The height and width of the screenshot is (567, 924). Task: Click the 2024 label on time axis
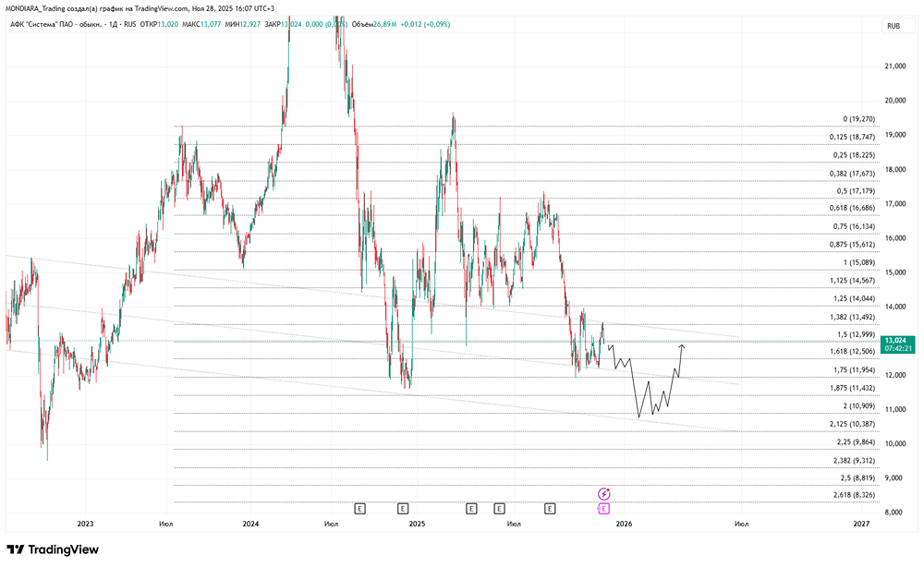[250, 524]
